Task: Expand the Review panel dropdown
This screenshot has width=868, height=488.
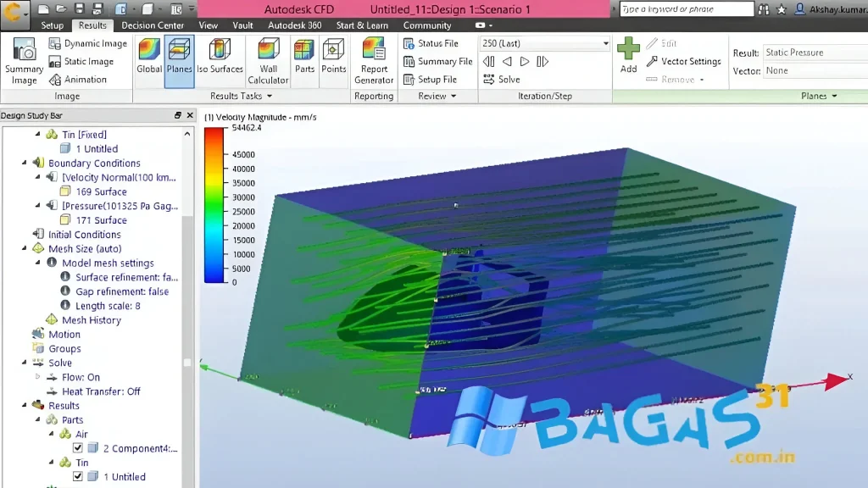Action: point(454,97)
